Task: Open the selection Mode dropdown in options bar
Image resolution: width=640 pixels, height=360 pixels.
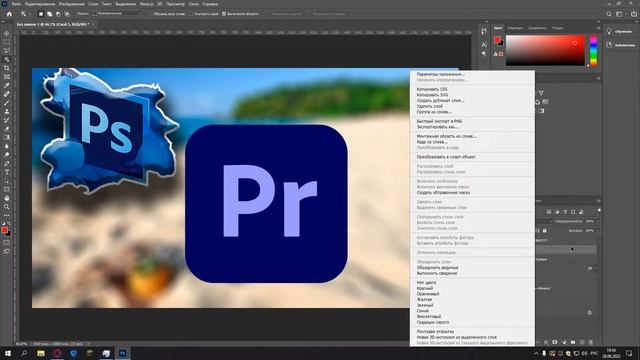Action: 118,14
